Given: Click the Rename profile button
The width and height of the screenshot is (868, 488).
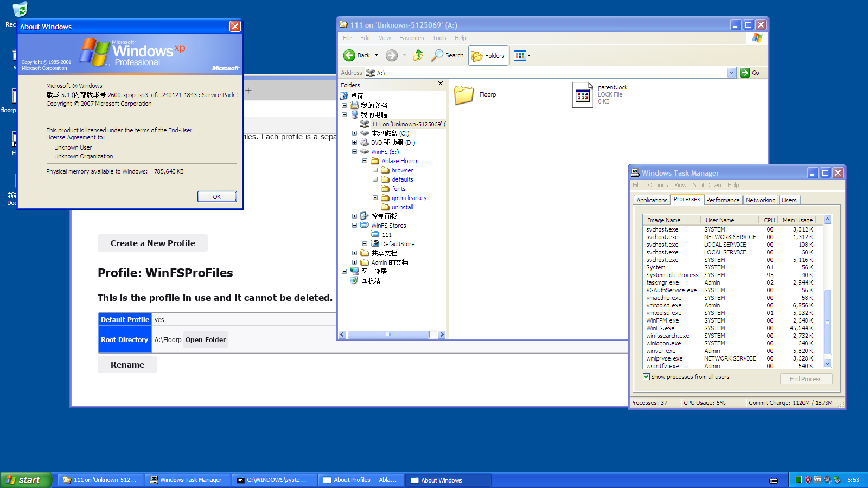Looking at the screenshot, I should (127, 364).
